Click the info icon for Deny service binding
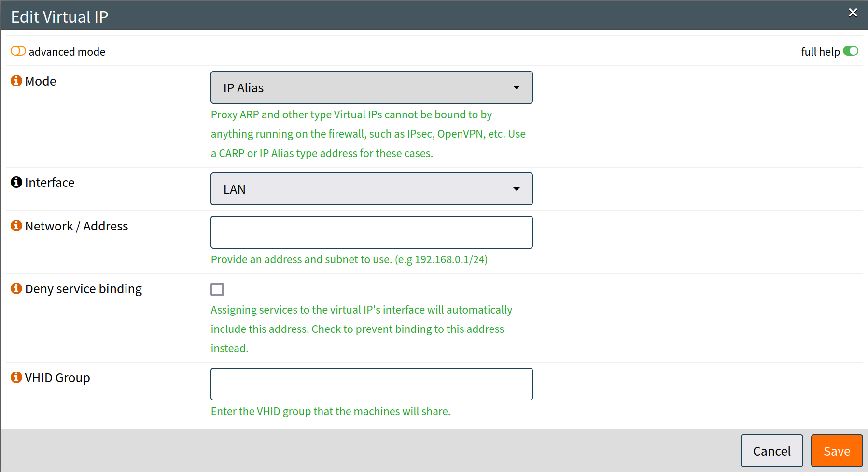 (16, 288)
